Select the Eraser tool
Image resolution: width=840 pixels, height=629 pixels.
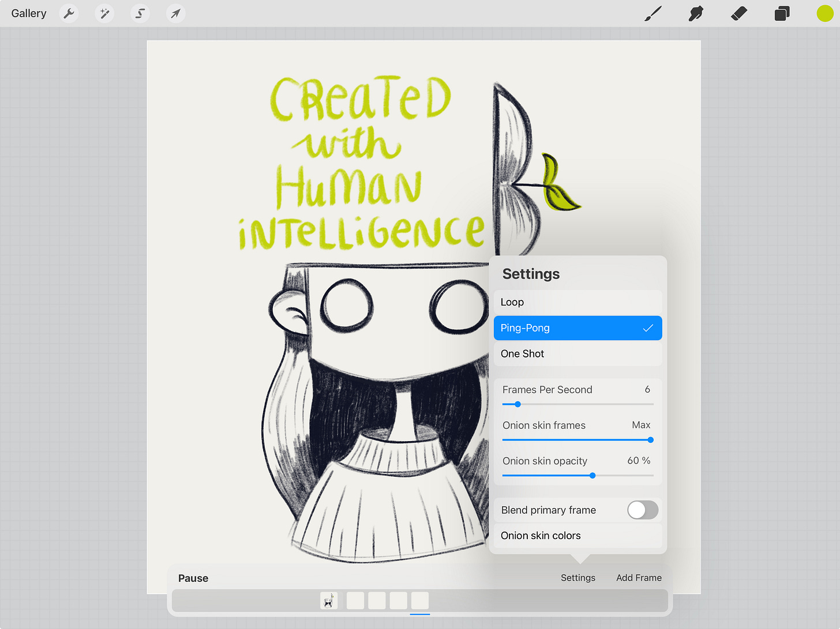(738, 13)
